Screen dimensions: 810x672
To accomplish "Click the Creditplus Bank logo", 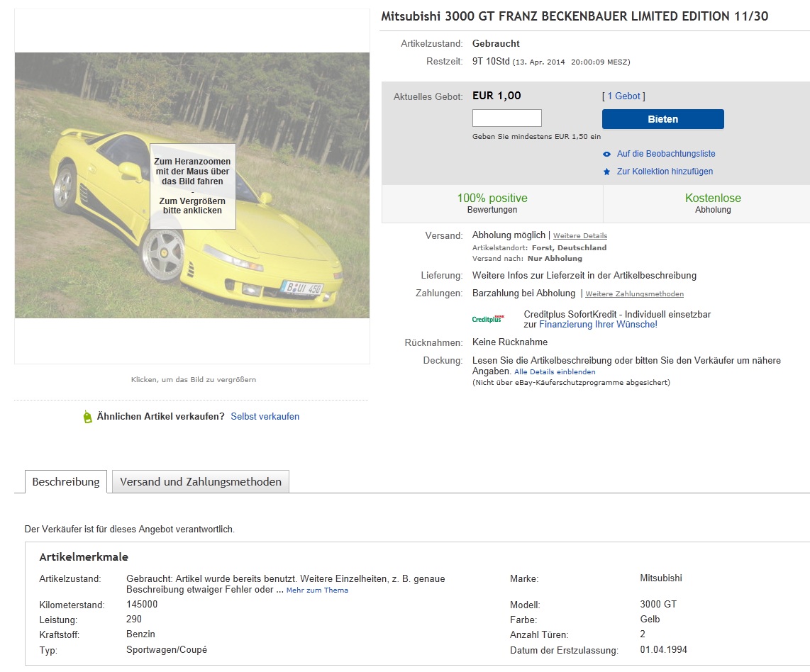I will click(489, 319).
